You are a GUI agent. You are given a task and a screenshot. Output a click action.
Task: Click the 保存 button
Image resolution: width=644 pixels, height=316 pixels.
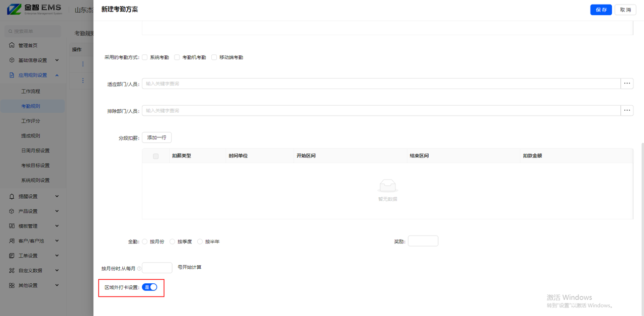pos(601,10)
